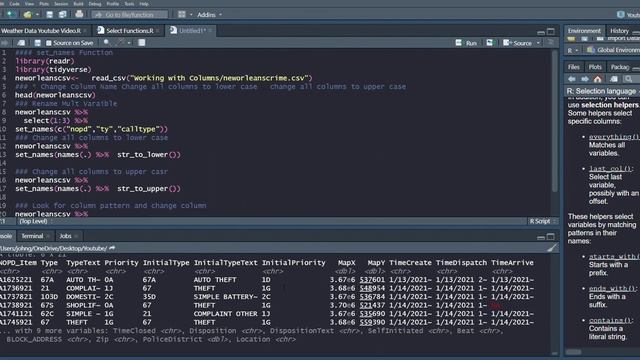Screen dimensions: 640x360
Task: Open the History tab
Action: (x=619, y=31)
